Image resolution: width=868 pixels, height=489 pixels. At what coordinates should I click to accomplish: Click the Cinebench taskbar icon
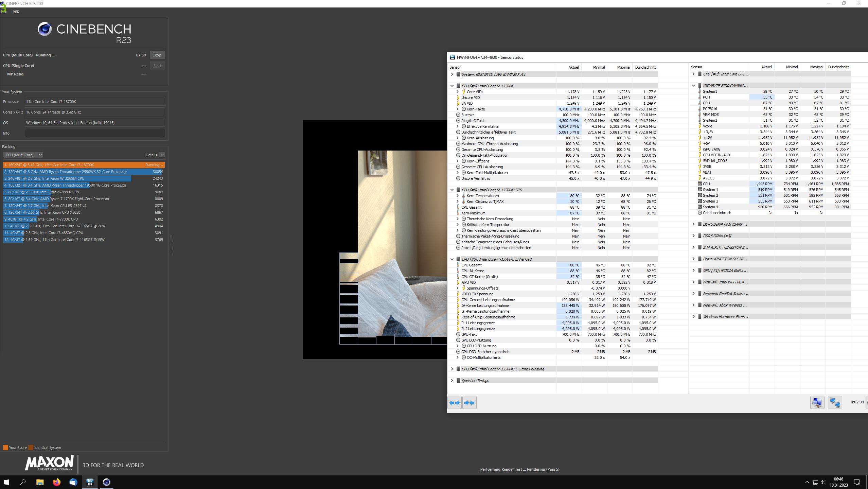click(106, 482)
